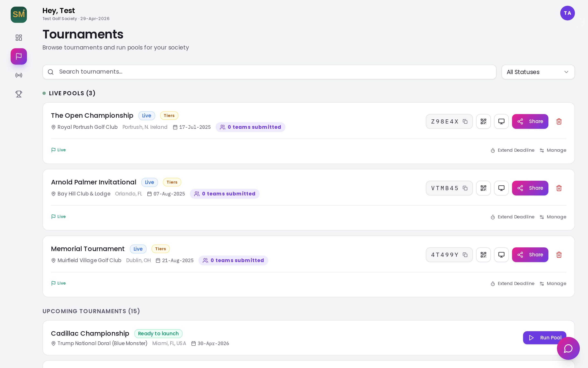Image resolution: width=588 pixels, height=368 pixels.
Task: Manage The Open Championship pool
Action: tap(553, 150)
